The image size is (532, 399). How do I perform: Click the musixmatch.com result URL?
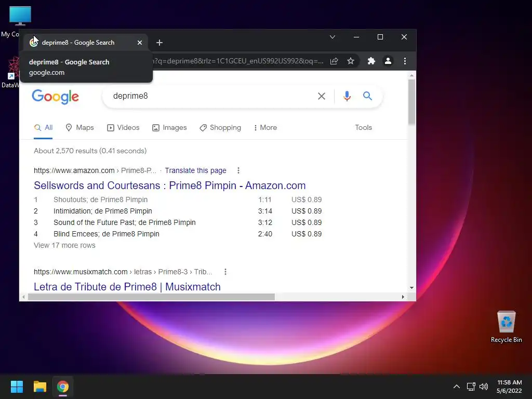click(x=123, y=272)
